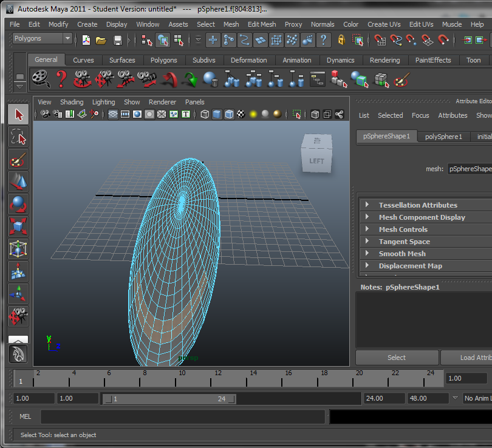Click the playback end time 24.00 field
This screenshot has height=448, width=492.
coord(384,398)
